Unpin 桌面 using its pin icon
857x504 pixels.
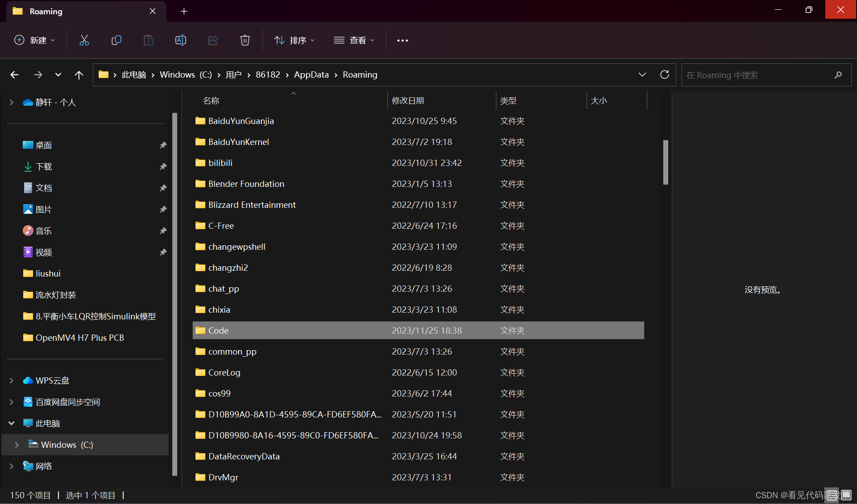163,145
